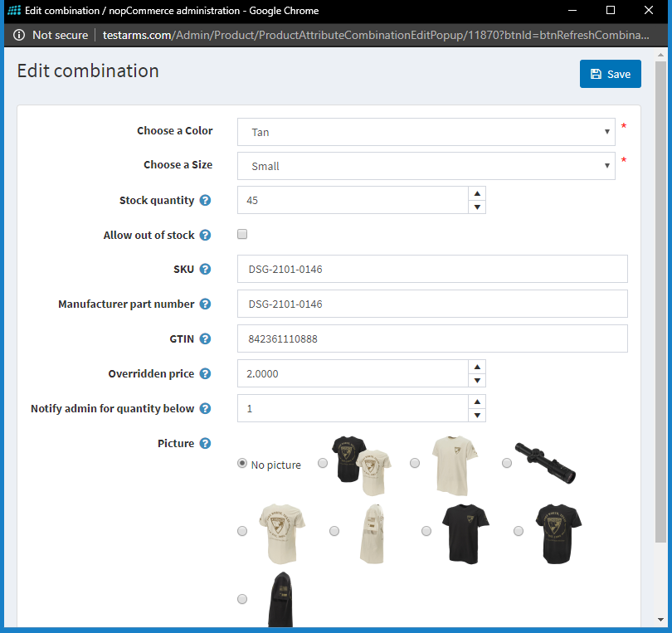Click help icon for Notify admin quantity
This screenshot has width=672, height=633.
pyautogui.click(x=205, y=407)
